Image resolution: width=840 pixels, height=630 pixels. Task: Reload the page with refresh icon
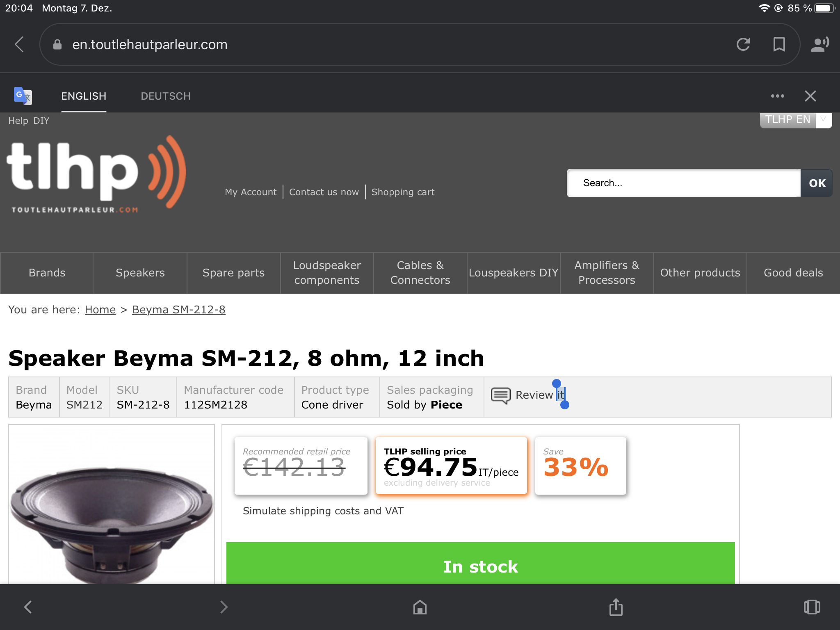pyautogui.click(x=743, y=44)
